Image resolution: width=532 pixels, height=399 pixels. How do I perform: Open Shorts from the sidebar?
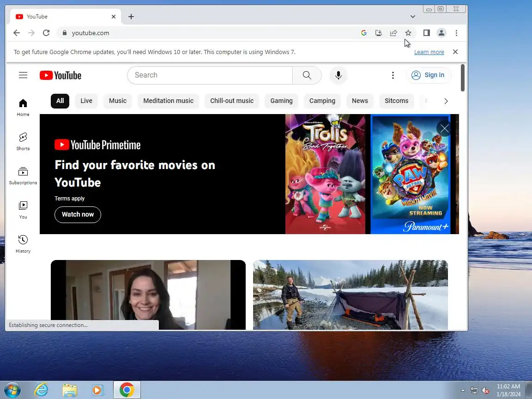coord(23,141)
